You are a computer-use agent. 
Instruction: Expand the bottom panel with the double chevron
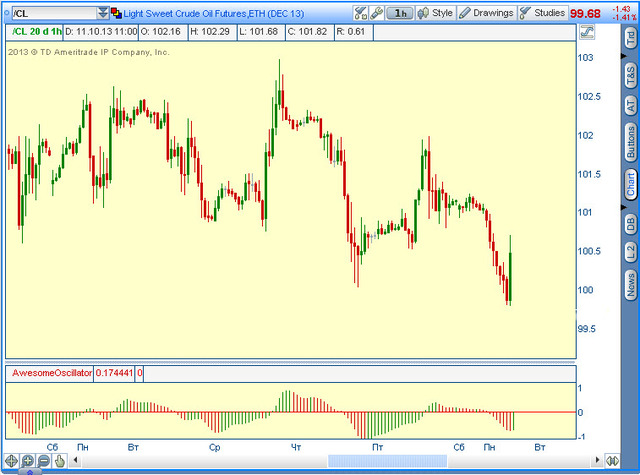coord(29,472)
